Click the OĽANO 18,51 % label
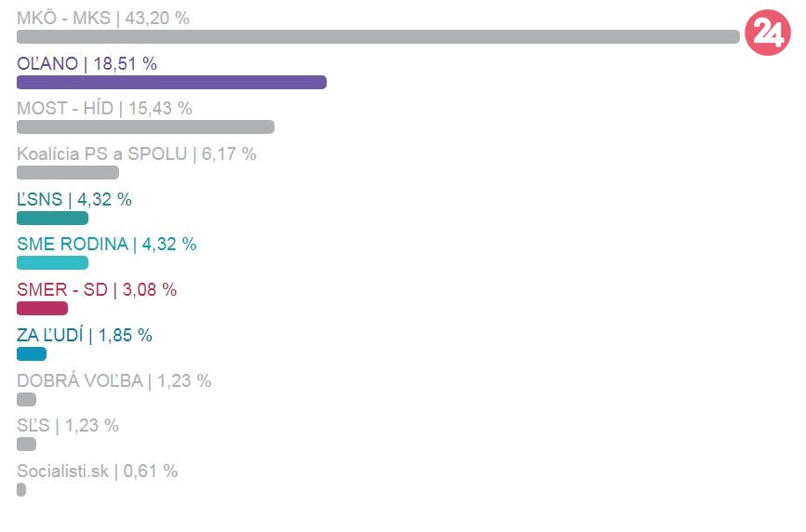The image size is (806, 532). (87, 63)
